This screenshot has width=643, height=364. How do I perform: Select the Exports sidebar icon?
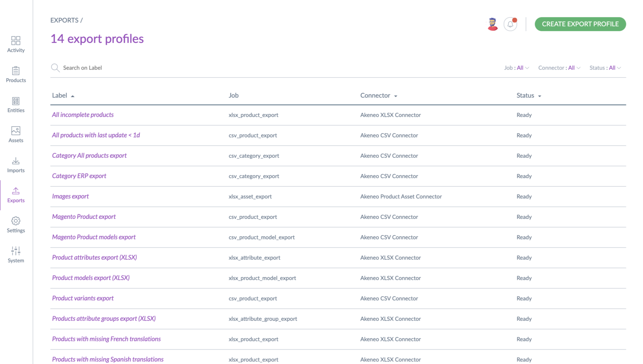pos(16,191)
